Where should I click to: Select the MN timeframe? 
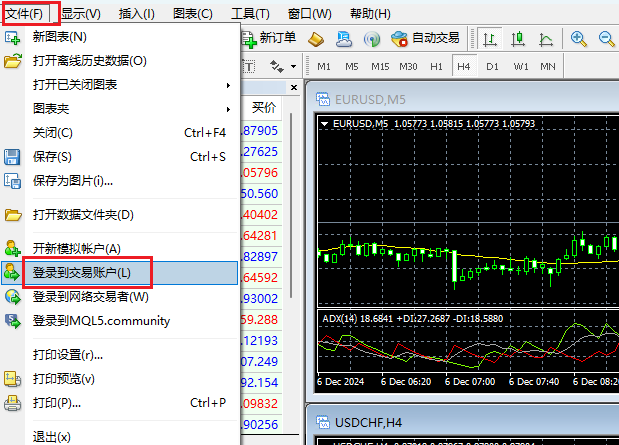(x=548, y=67)
